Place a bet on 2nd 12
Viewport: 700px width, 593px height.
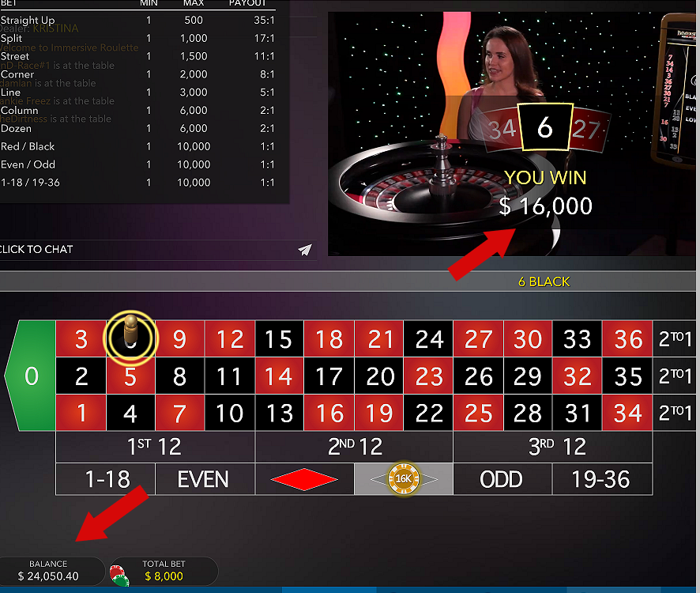point(354,447)
